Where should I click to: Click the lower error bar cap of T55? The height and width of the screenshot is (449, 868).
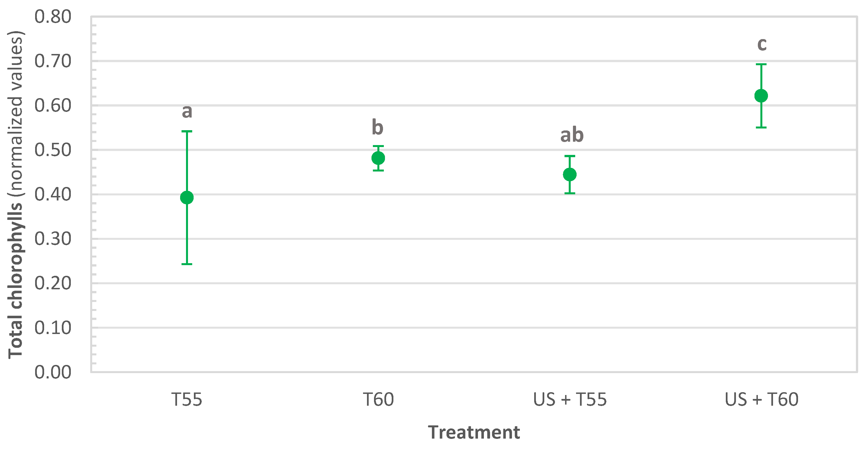187,264
